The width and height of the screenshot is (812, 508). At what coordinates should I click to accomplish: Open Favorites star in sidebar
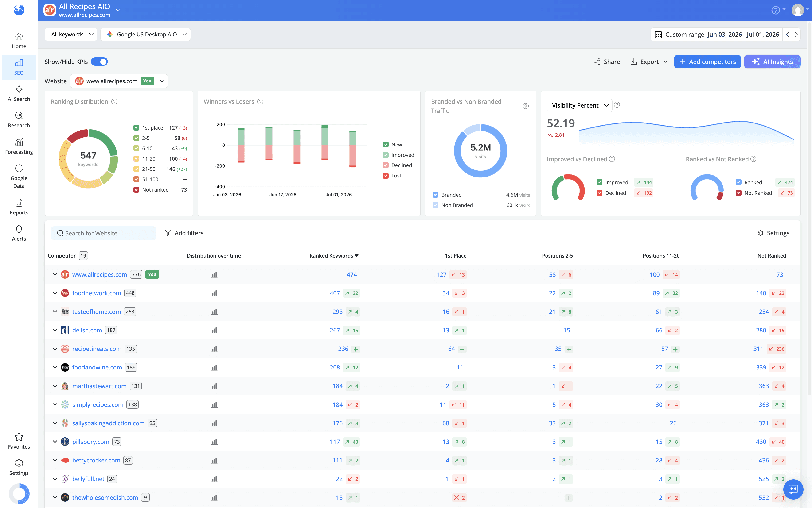[19, 441]
